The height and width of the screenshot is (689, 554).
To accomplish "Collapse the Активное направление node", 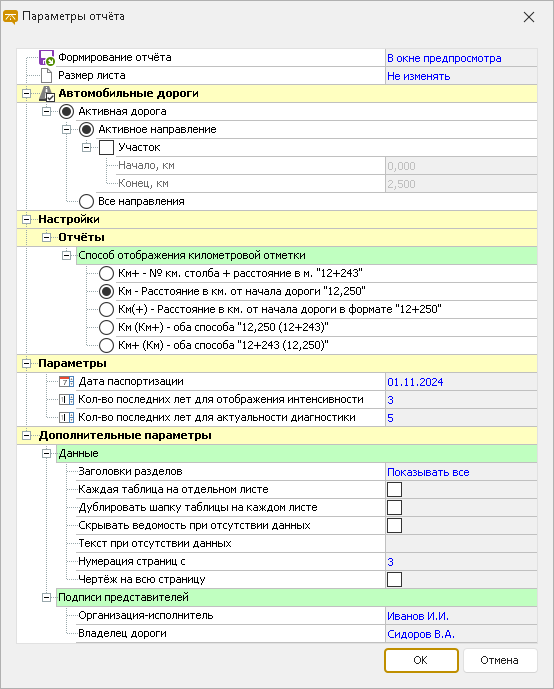I will 66,130.
